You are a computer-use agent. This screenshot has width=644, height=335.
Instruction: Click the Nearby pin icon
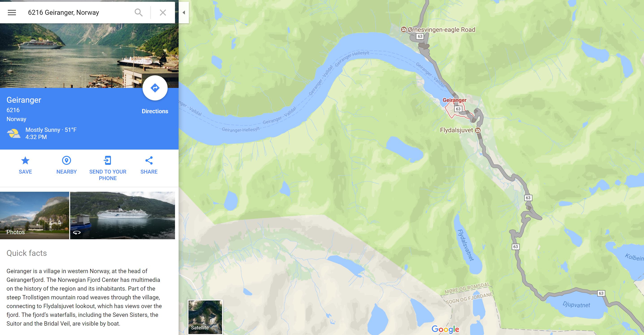pos(67,160)
